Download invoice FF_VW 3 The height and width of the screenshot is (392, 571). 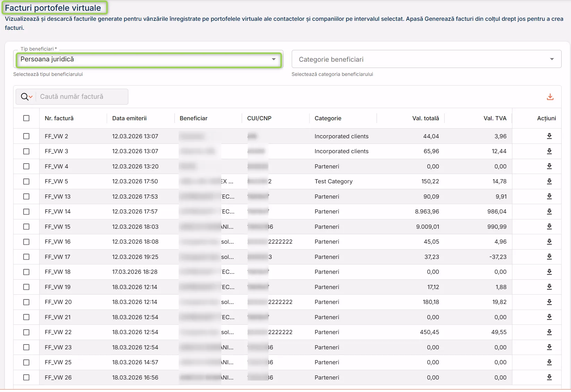pos(549,151)
